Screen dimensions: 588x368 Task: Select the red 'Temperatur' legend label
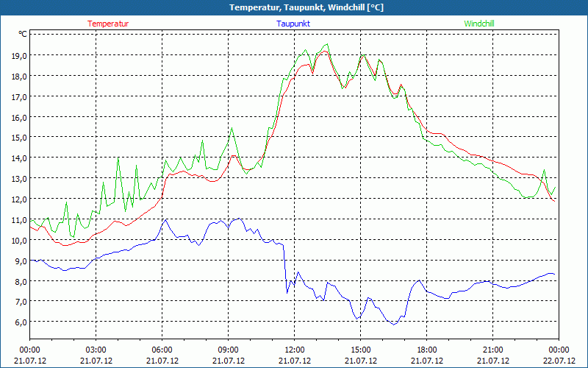tap(108, 24)
